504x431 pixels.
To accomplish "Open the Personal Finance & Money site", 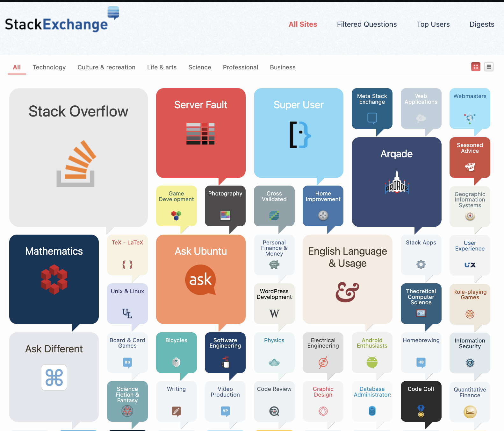I will [274, 255].
